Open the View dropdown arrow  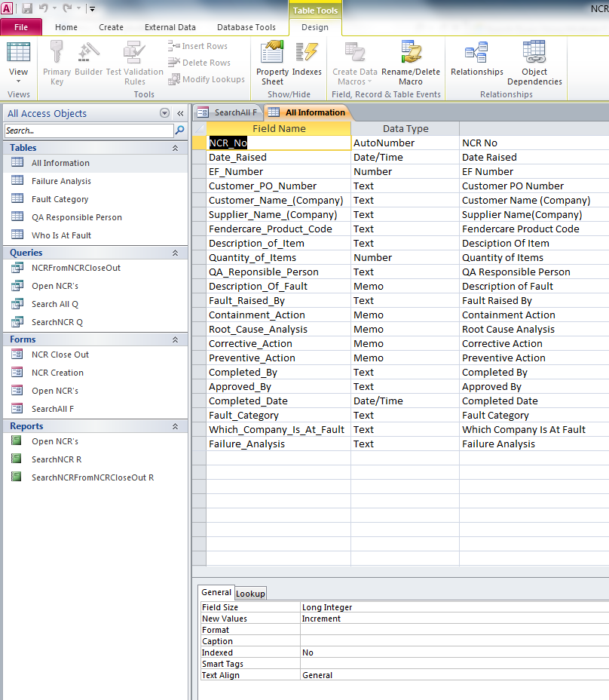pos(18,81)
